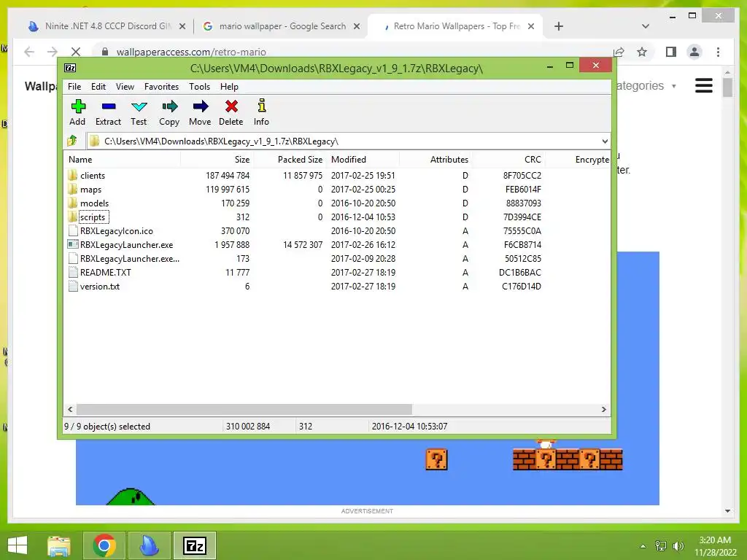The width and height of the screenshot is (747, 560).
Task: Open the website's hamburger menu
Action: tap(704, 86)
